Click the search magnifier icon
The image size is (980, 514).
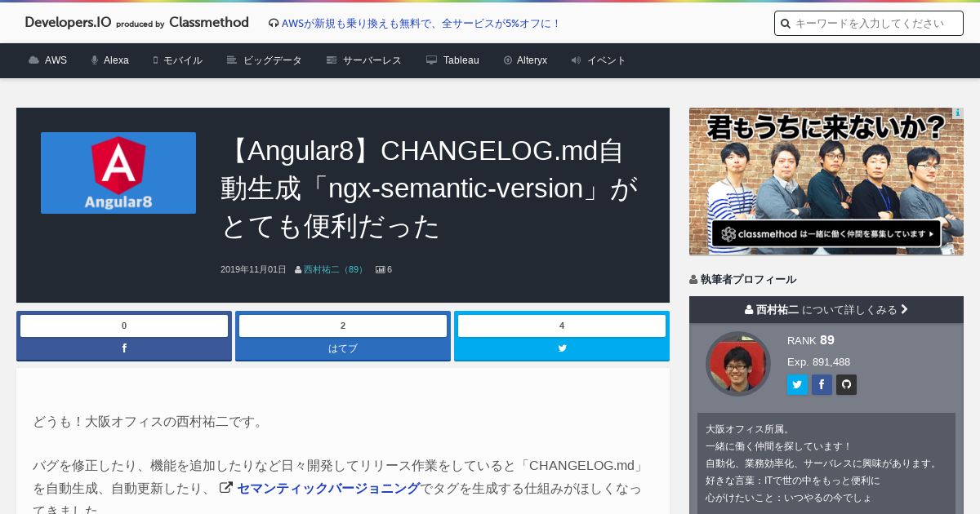click(786, 24)
